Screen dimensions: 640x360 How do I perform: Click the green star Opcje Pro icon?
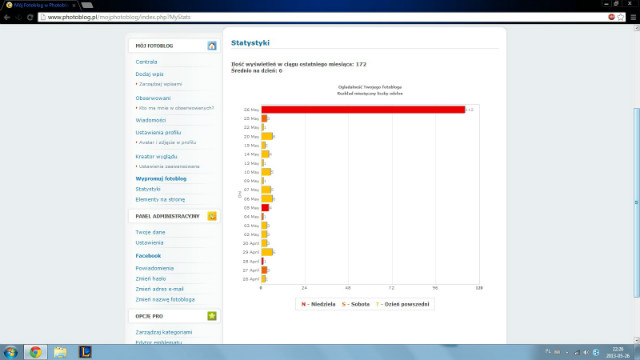point(212,316)
